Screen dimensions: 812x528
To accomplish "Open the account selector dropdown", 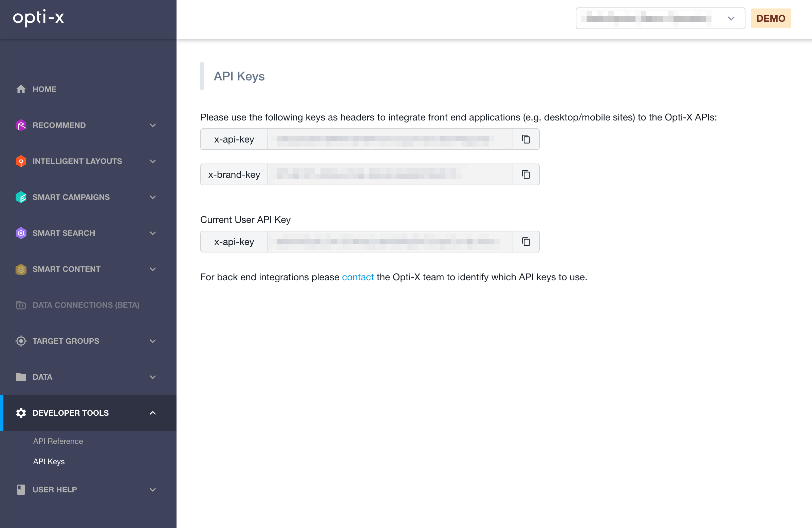I will [660, 18].
